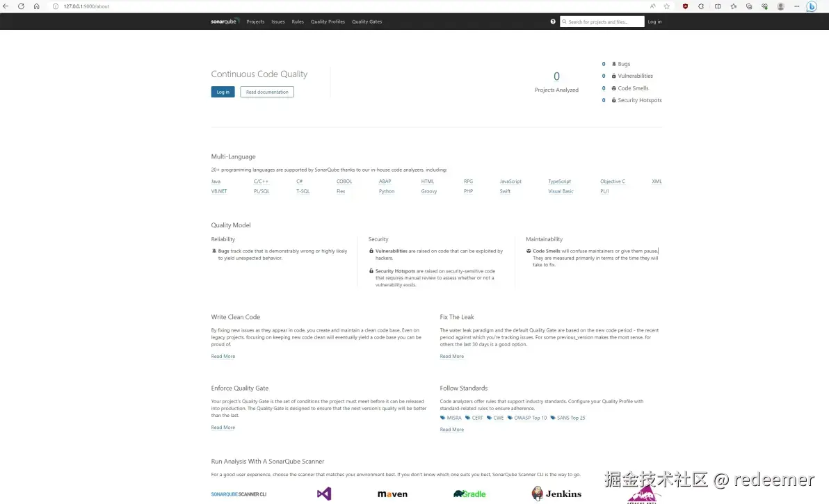
Task: Go to the browser home icon
Action: 36,6
